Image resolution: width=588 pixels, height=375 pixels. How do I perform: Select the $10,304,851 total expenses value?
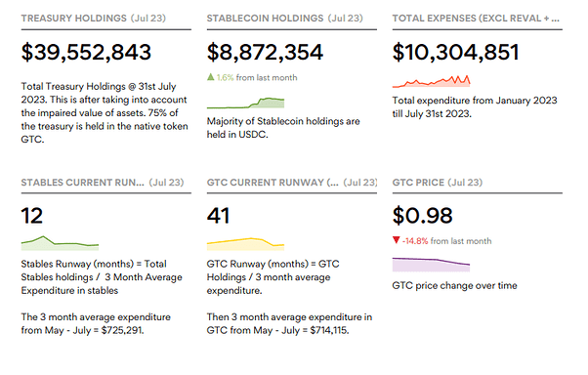pyautogui.click(x=456, y=52)
